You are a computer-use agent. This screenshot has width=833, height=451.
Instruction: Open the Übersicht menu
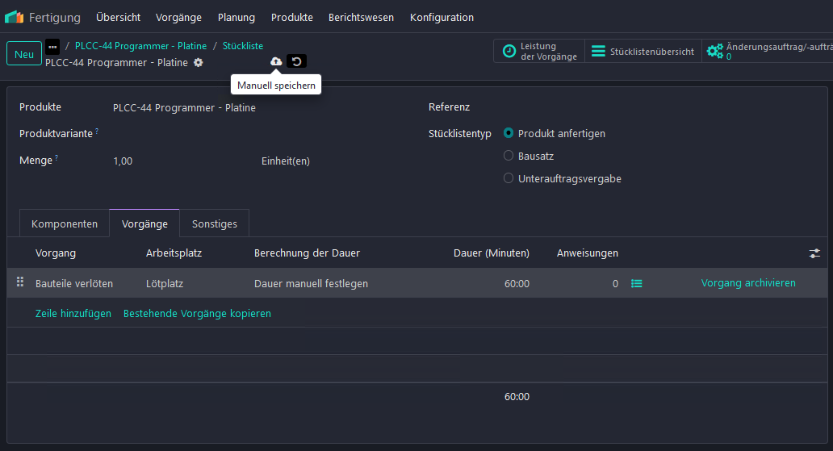tap(118, 18)
